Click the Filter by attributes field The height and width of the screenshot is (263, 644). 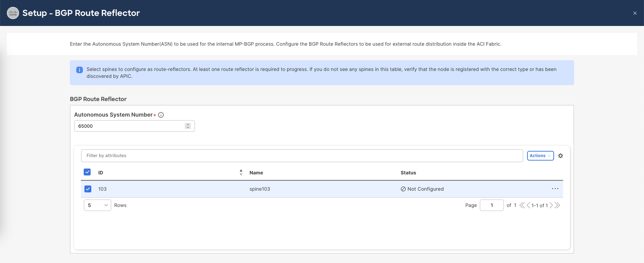tap(302, 156)
